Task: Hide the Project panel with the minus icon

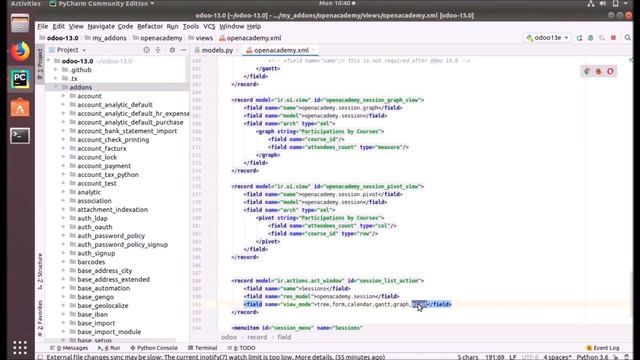Action: click(x=184, y=50)
